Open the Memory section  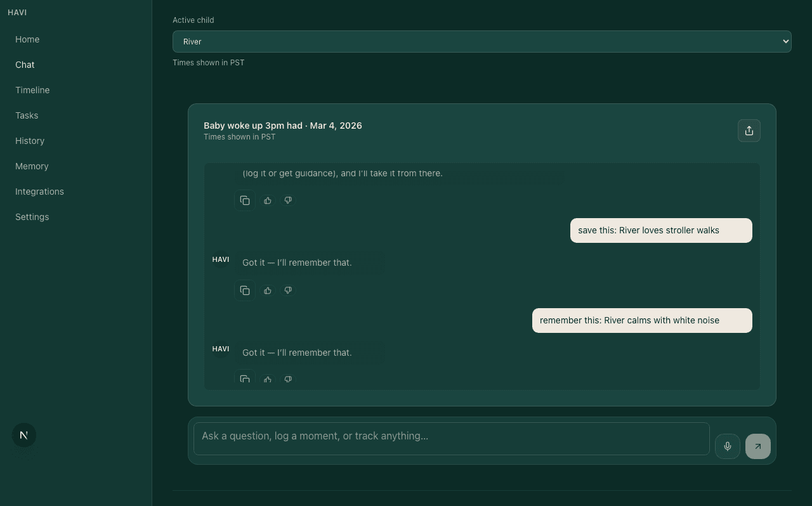tap(32, 166)
